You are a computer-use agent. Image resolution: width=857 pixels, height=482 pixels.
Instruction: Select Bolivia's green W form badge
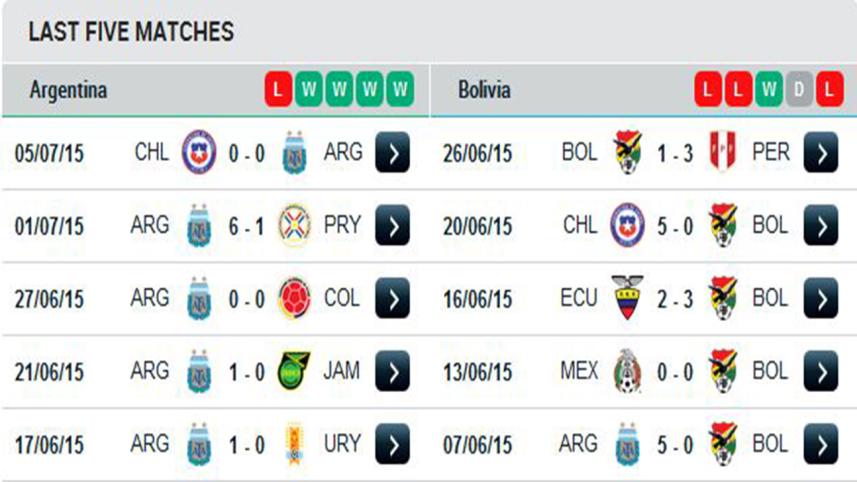point(768,90)
